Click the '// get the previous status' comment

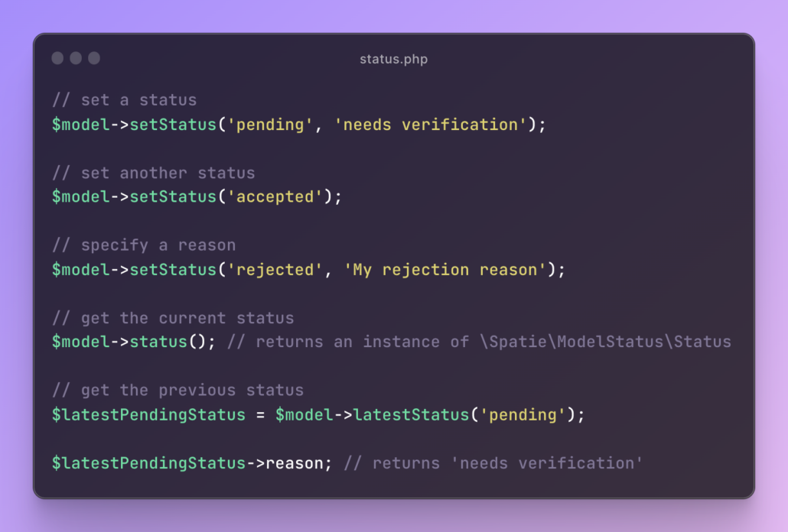[x=177, y=391]
